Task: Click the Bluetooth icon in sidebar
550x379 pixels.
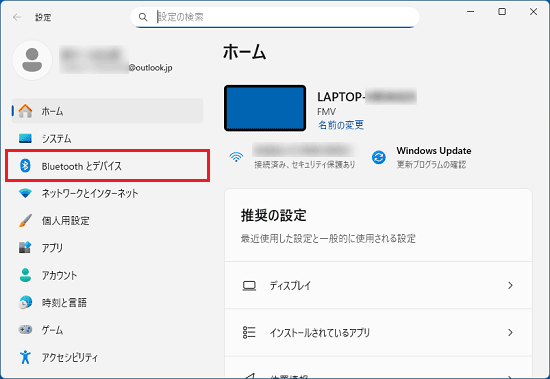Action: [25, 166]
